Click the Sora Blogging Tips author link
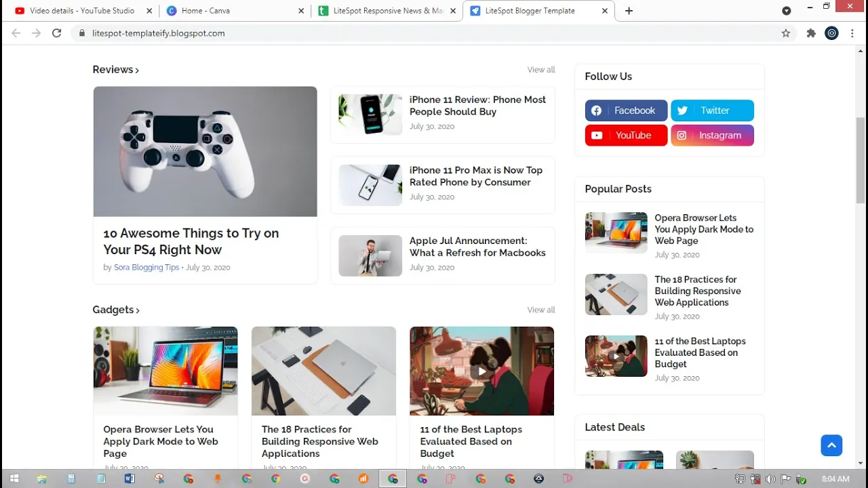Image resolution: width=868 pixels, height=488 pixels. [146, 268]
